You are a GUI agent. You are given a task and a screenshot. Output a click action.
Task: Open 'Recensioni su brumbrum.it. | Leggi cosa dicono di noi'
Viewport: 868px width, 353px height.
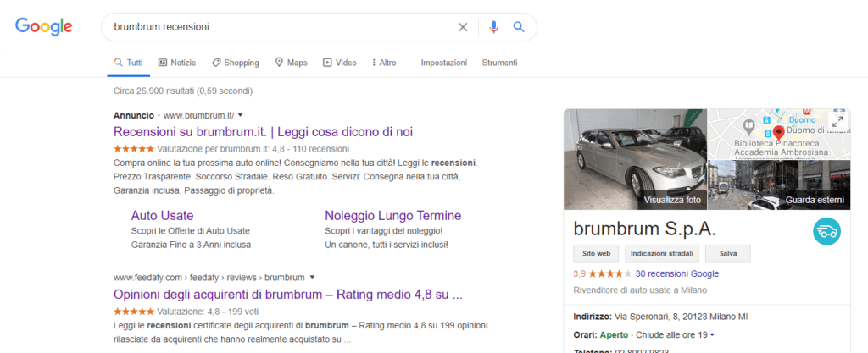pos(263,132)
